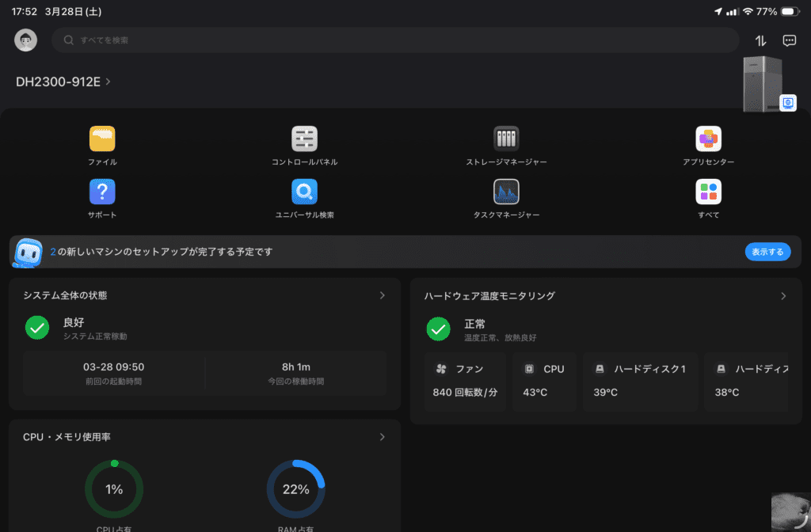Open the アプリセンター icon
Image resolution: width=811 pixels, height=532 pixels.
pos(708,139)
